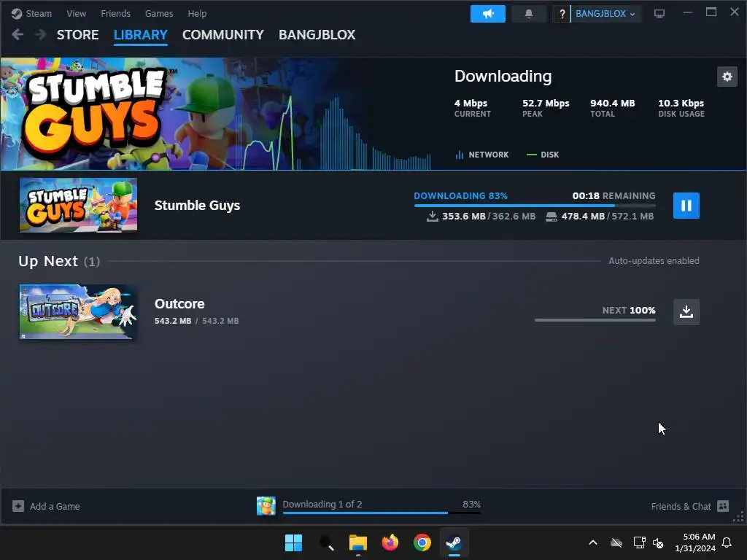747x560 pixels.
Task: Open the clock and date 5:06 AM
Action: 695,542
